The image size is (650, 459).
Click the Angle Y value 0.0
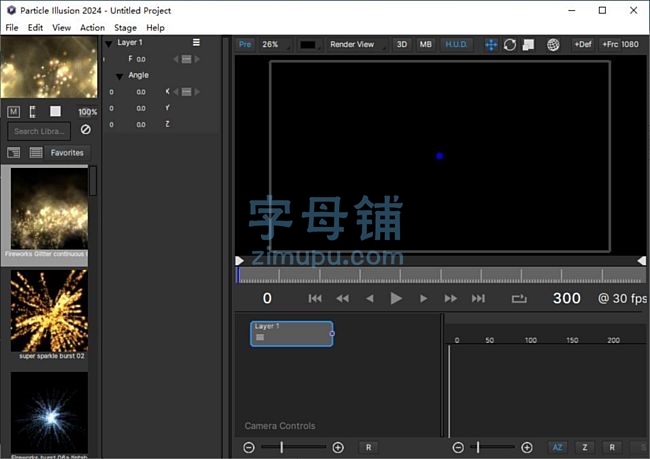coord(141,108)
